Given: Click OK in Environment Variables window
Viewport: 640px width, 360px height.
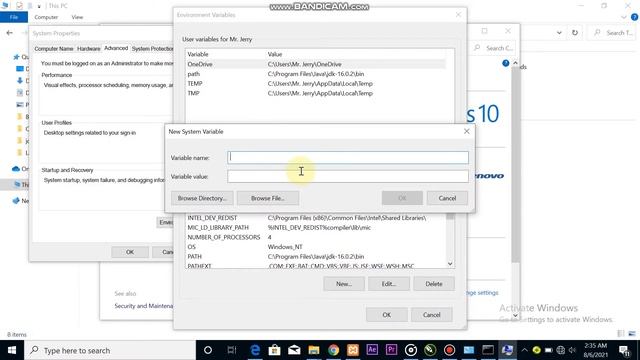Looking at the screenshot, I should pyautogui.click(x=387, y=315).
